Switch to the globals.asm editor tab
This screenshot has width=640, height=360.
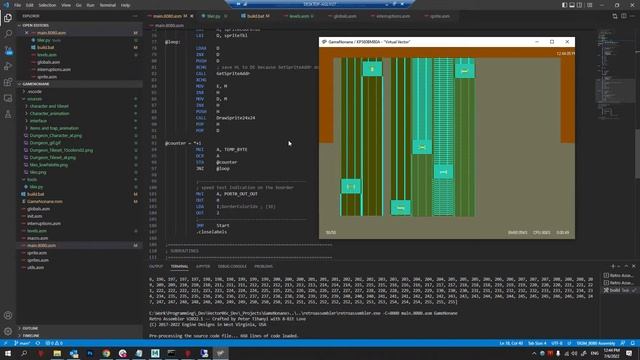tap(343, 16)
